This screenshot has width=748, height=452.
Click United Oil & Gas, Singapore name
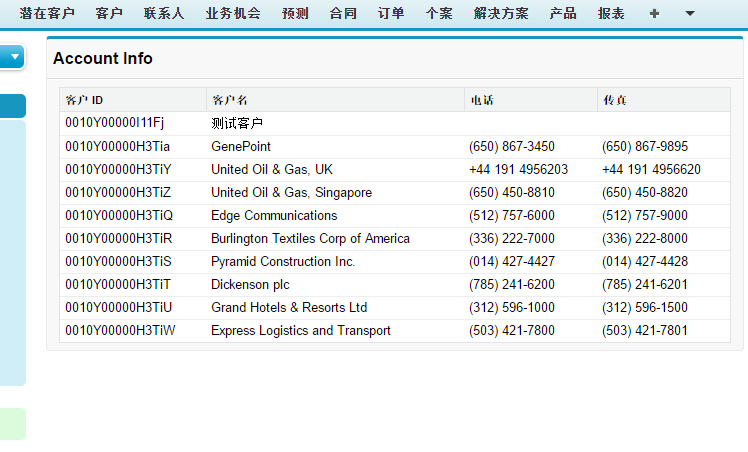click(x=291, y=193)
